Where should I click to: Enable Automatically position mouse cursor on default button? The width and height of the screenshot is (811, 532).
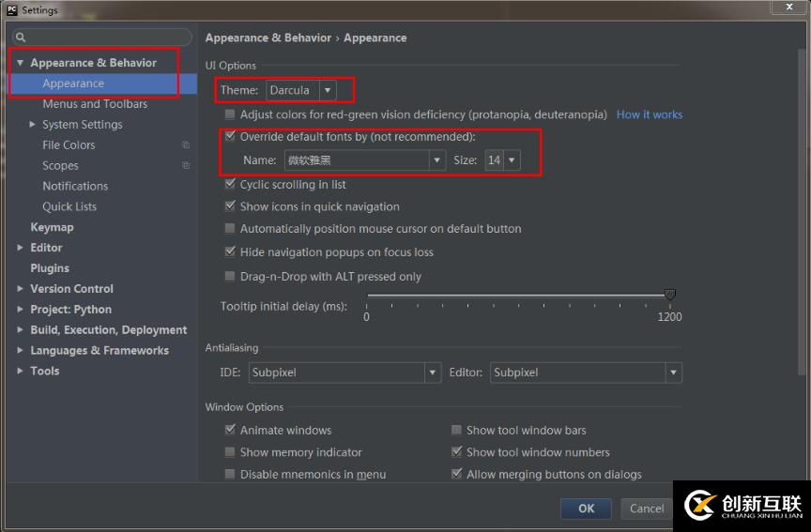click(230, 229)
